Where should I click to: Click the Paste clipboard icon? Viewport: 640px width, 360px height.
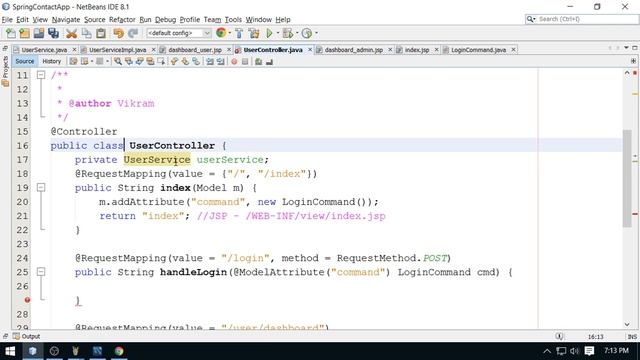point(101,33)
